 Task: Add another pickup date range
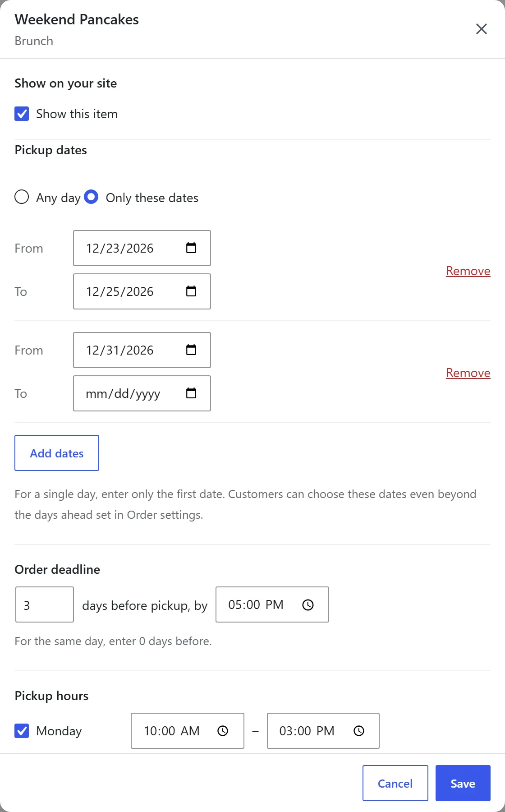[x=57, y=453]
